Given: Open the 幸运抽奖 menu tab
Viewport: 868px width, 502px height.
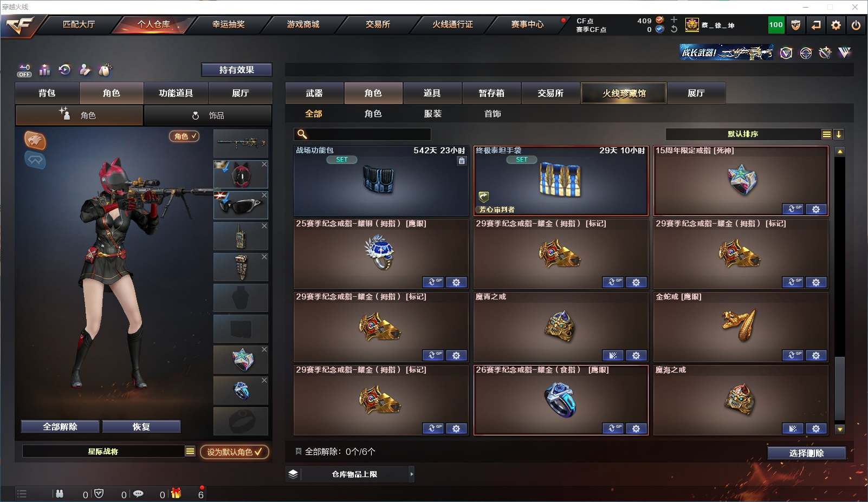Looking at the screenshot, I should (x=228, y=24).
